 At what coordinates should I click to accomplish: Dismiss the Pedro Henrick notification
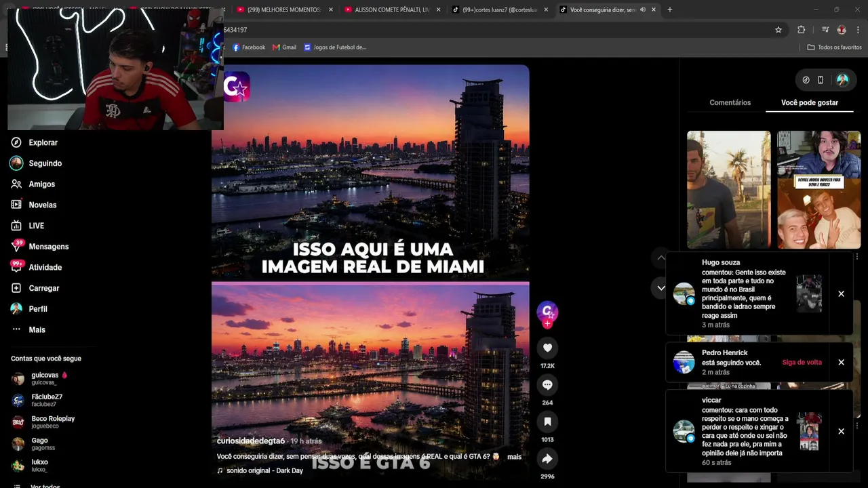841,362
